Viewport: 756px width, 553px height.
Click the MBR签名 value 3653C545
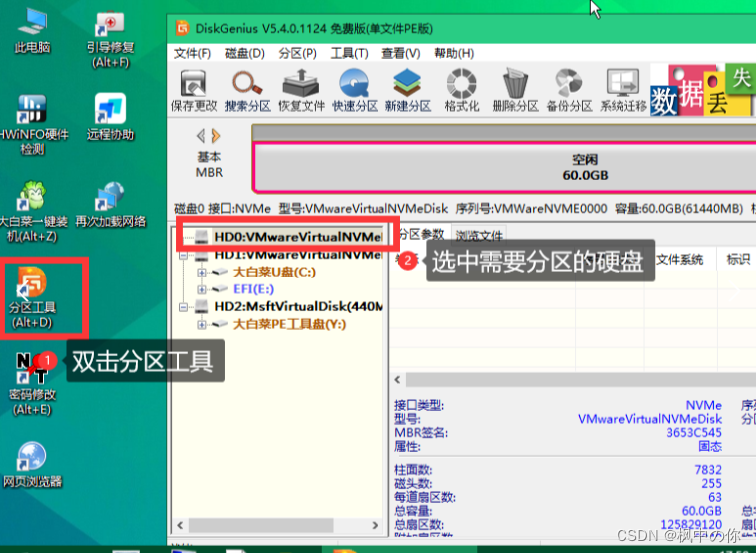[694, 432]
